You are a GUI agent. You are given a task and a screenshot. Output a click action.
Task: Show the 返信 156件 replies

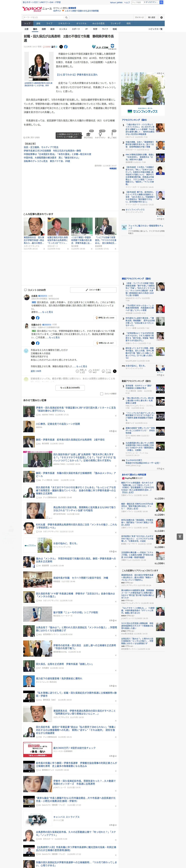36,371
